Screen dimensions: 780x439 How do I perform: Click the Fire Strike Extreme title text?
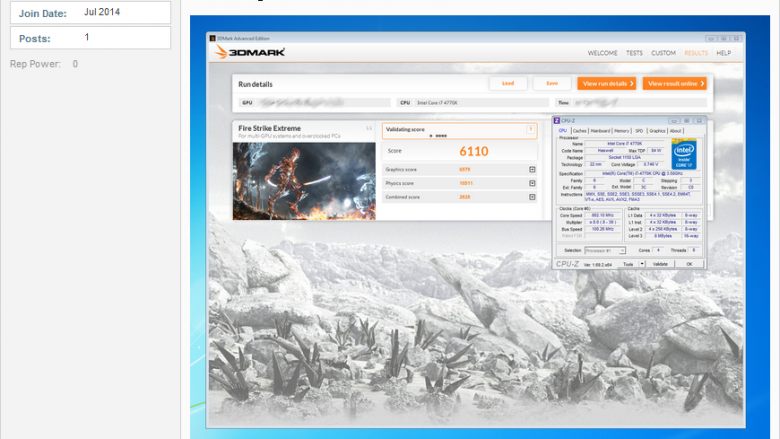point(269,128)
